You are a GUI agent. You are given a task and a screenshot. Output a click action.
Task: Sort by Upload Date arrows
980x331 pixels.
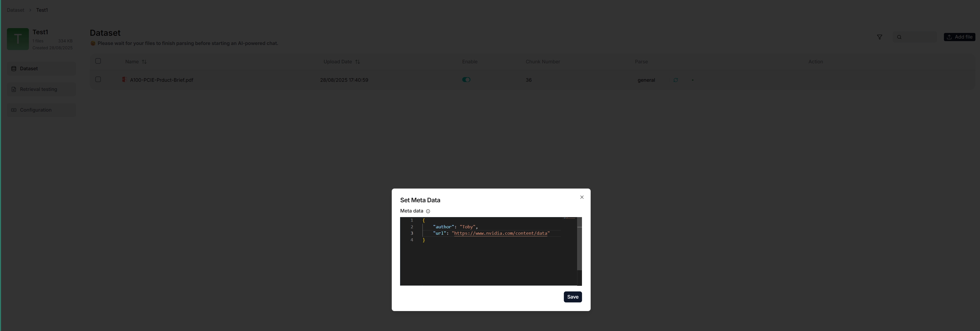pos(358,62)
